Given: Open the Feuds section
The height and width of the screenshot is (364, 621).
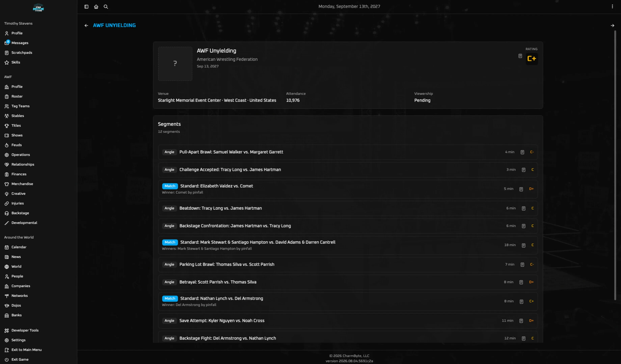Looking at the screenshot, I should point(17,145).
